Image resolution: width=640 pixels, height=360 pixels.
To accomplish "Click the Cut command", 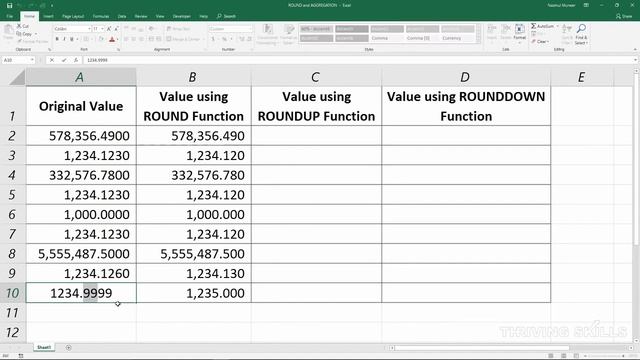I will click(x=23, y=26).
